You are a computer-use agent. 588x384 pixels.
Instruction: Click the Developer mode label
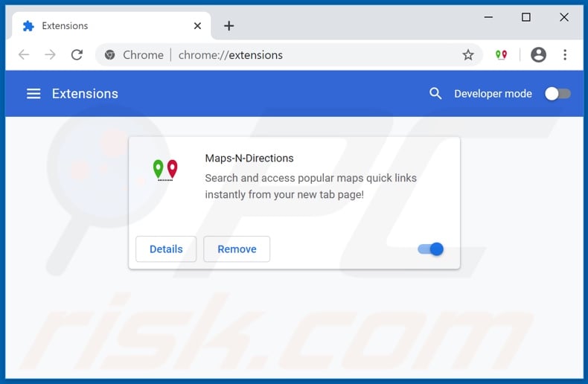493,94
